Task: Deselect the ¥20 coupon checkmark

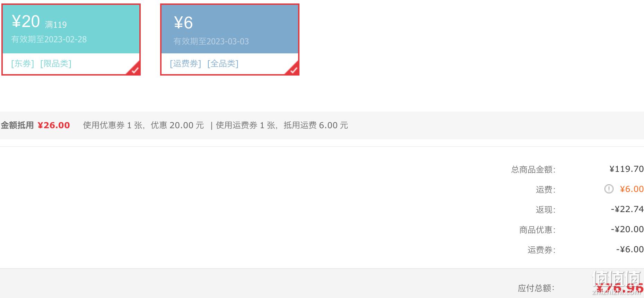Action: [134, 69]
